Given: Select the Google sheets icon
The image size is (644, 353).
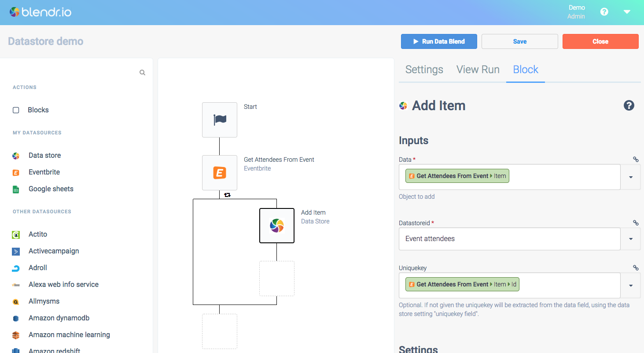Looking at the screenshot, I should coord(16,190).
